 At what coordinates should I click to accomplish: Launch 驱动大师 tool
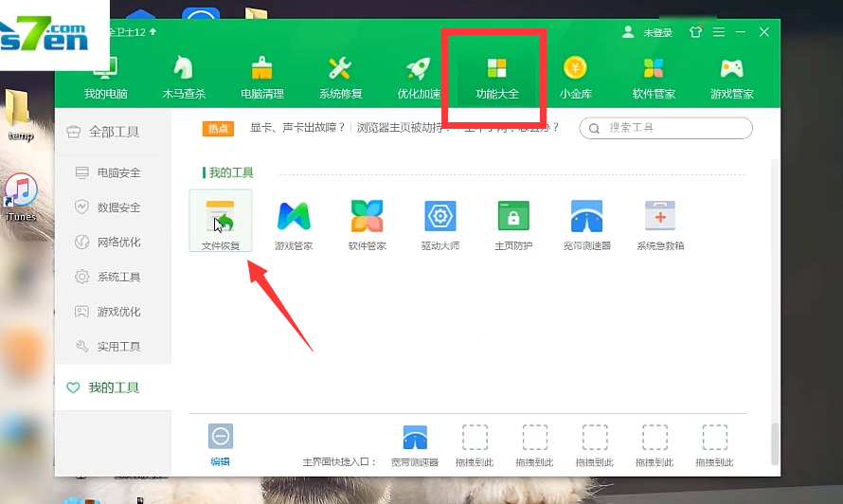439,225
